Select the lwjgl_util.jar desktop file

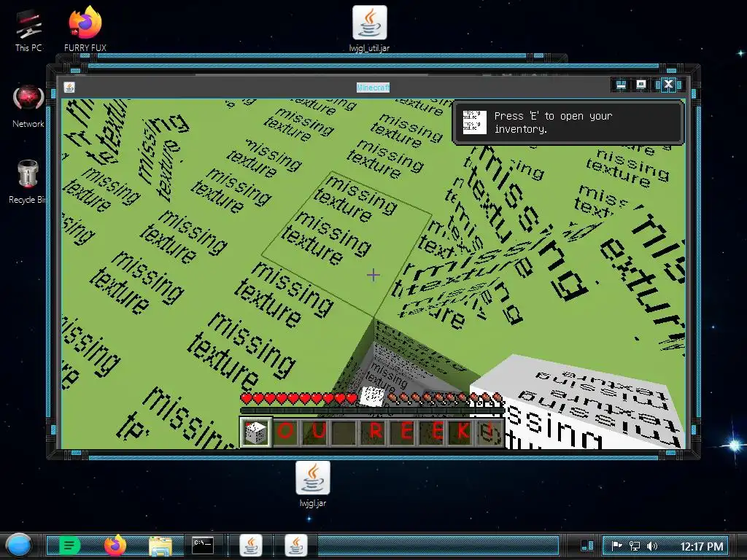point(369,28)
